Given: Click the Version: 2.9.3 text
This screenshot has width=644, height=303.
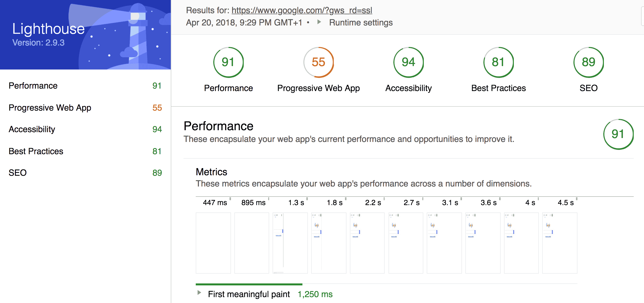Looking at the screenshot, I should click(38, 43).
